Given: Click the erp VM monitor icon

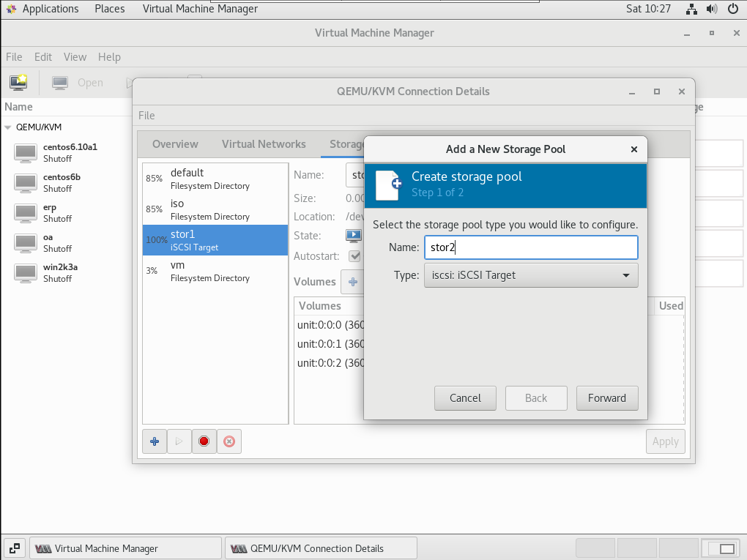Looking at the screenshot, I should [x=25, y=213].
